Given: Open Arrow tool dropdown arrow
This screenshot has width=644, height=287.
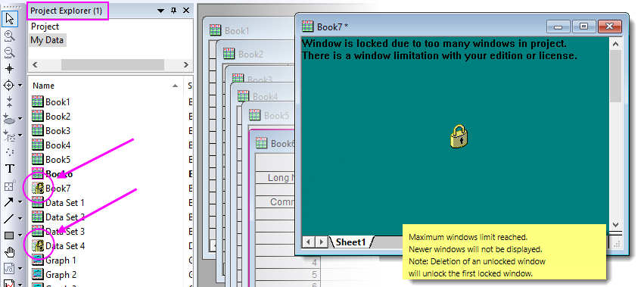Looking at the screenshot, I should pos(20,202).
